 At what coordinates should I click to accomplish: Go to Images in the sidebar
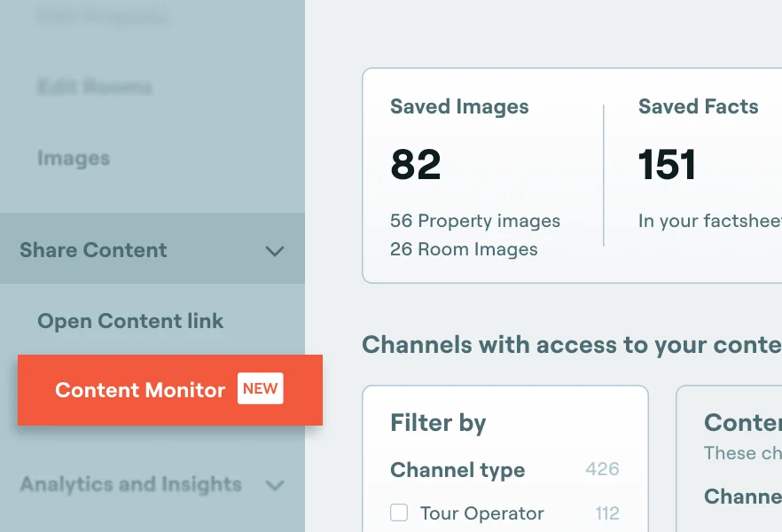click(x=74, y=159)
